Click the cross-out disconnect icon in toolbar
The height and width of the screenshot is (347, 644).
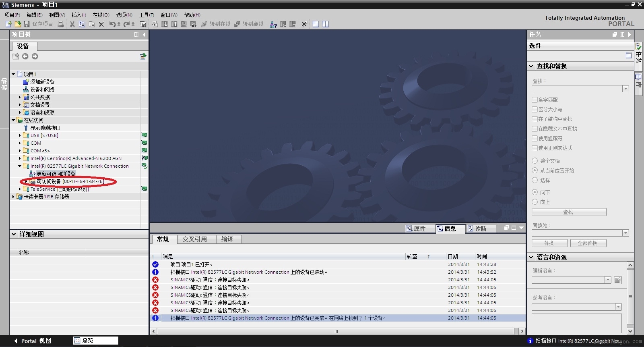pos(304,24)
